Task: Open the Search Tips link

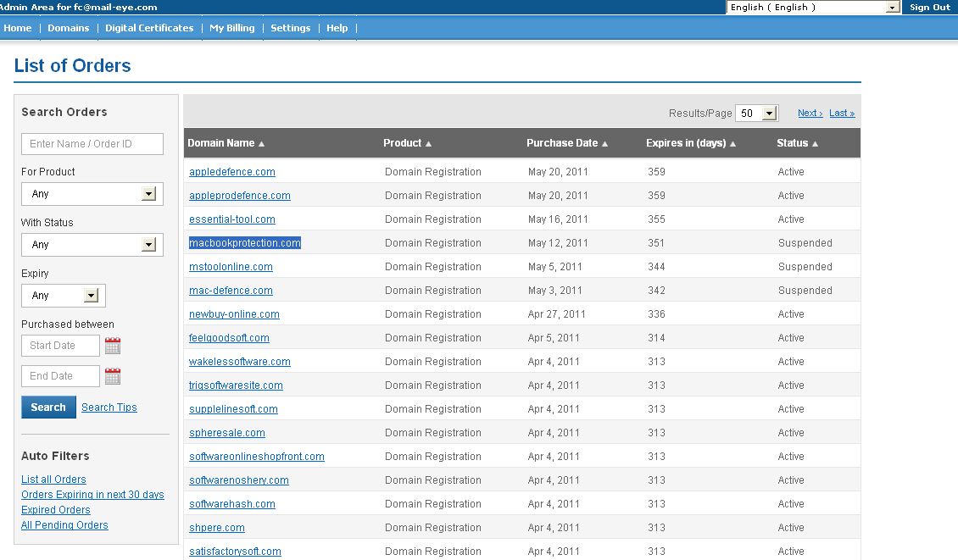Action: pos(109,408)
